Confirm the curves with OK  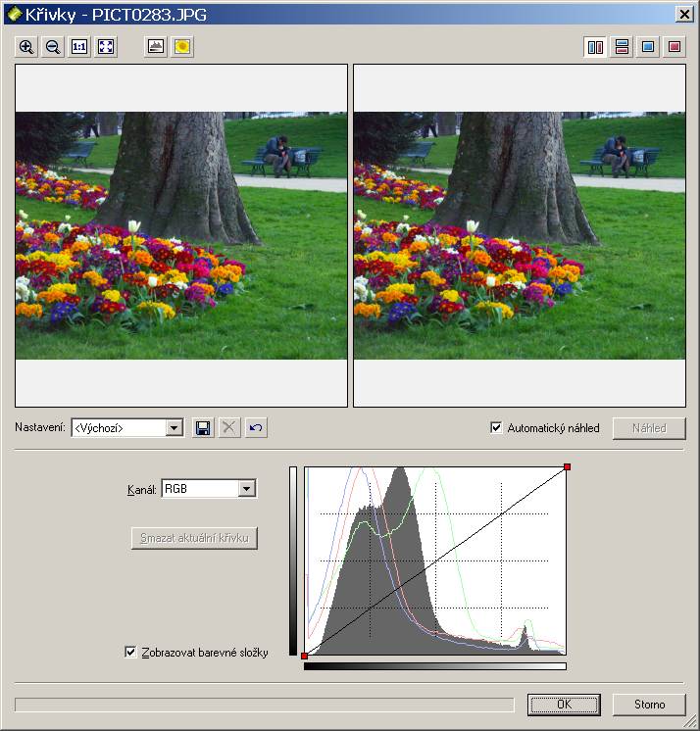564,704
